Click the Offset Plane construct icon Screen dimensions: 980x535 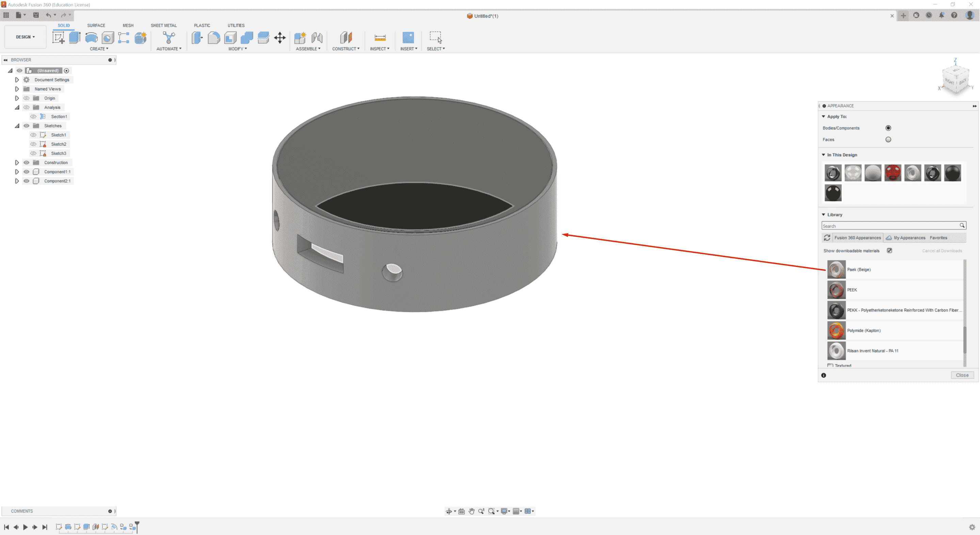pyautogui.click(x=346, y=38)
